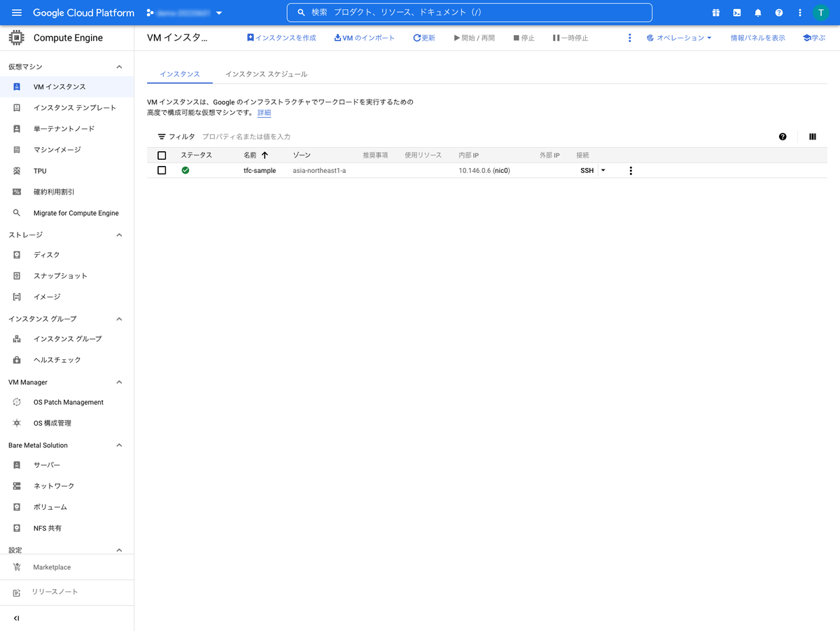
Task: Switch to the インスタンス tab
Action: coord(180,74)
